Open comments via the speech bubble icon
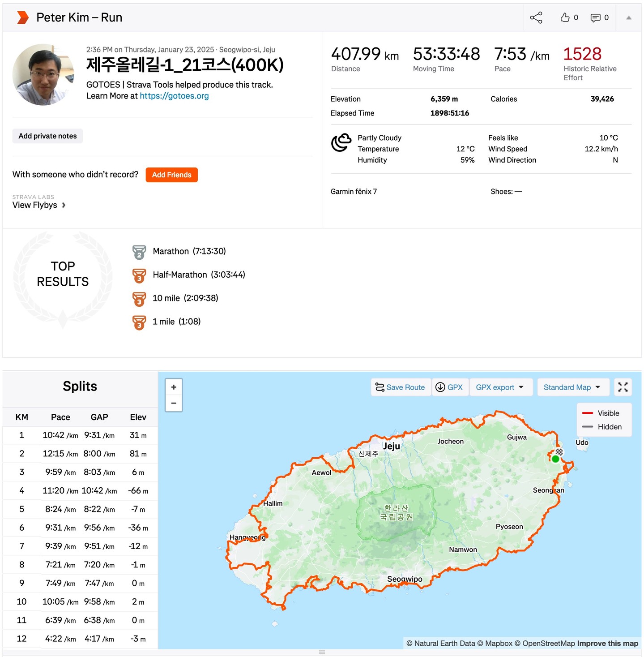Screen dimensions: 644x657 pos(596,17)
